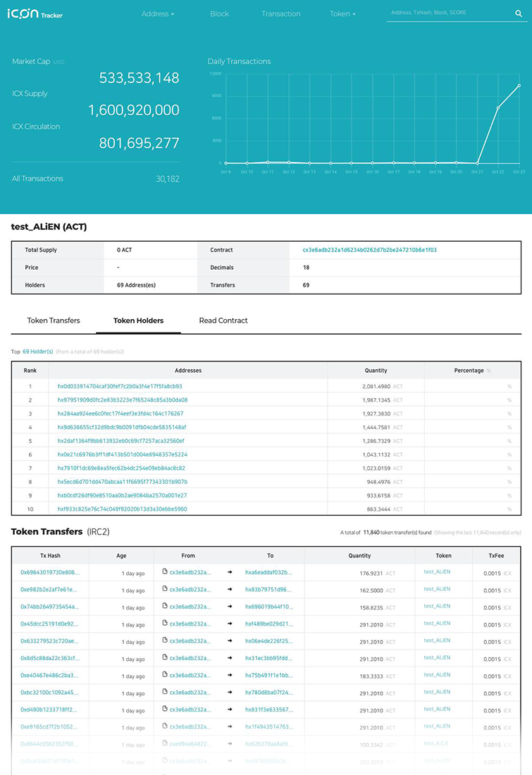Image resolution: width=532 pixels, height=775 pixels.
Task: Open recipient address hx83b79751d96
Action: click(x=268, y=590)
